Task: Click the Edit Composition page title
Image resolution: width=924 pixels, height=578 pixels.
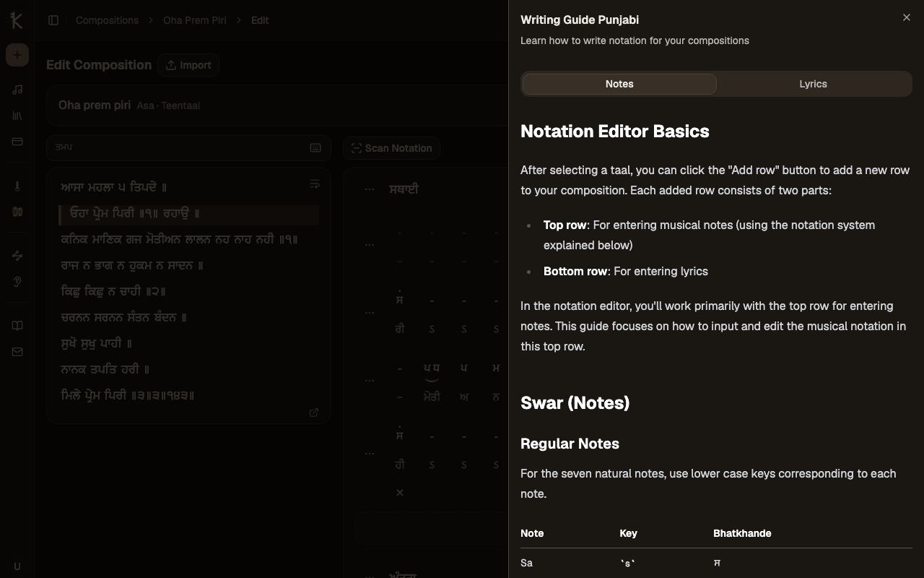Action: click(x=99, y=65)
